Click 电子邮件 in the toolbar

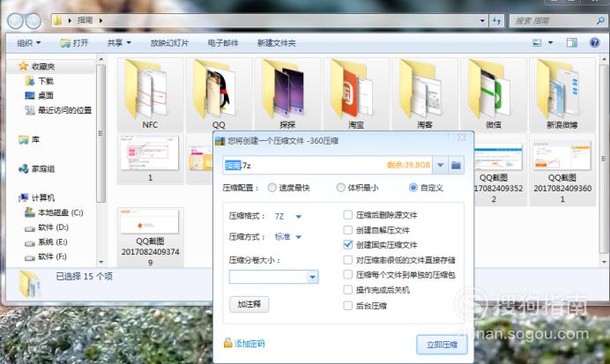click(223, 43)
